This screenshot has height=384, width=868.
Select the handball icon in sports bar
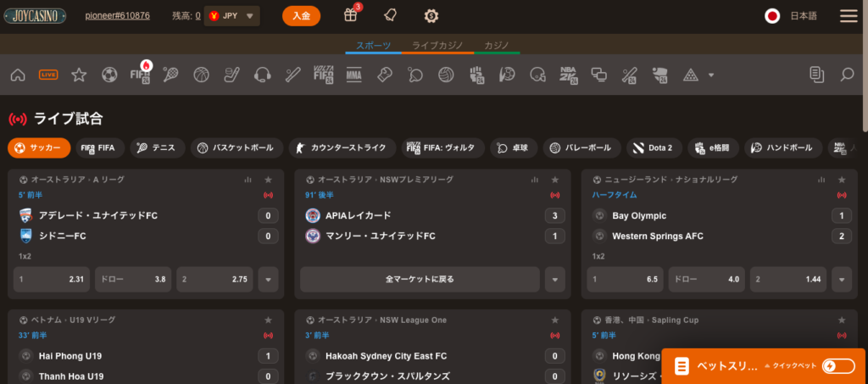click(x=507, y=75)
